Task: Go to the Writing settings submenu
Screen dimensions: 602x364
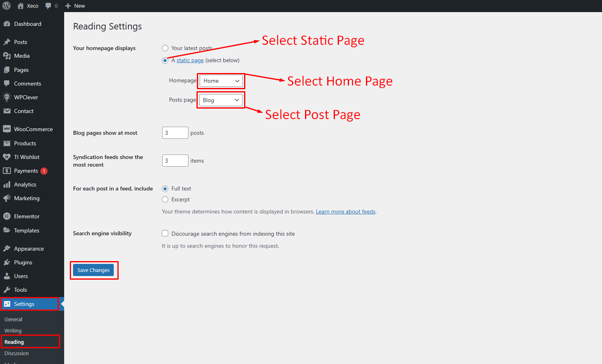Action: pyautogui.click(x=13, y=331)
